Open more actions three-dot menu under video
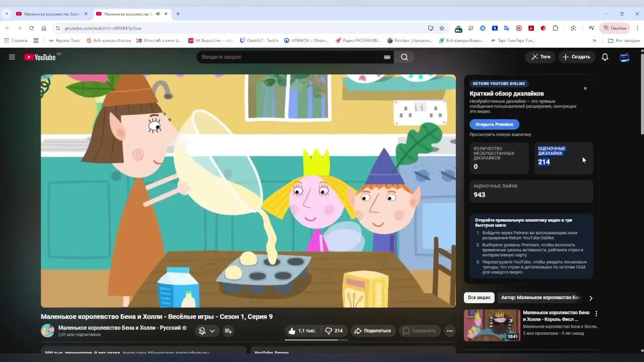The image size is (644, 362). click(450, 331)
